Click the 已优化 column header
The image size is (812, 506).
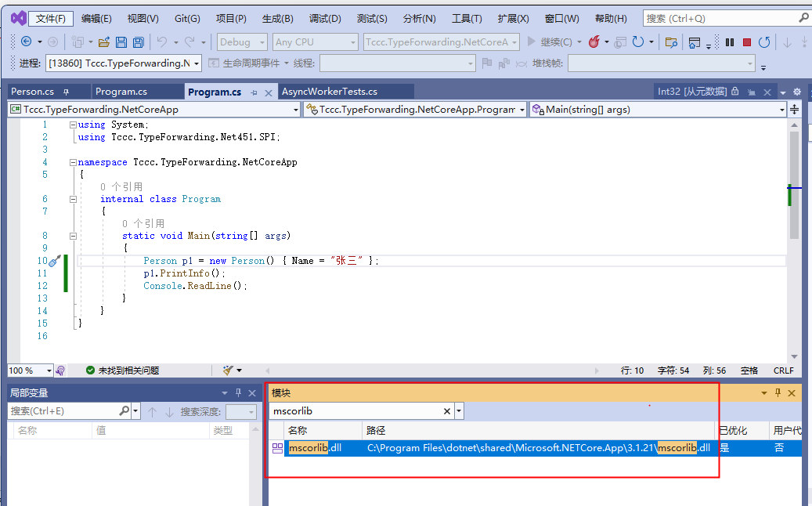(x=742, y=430)
